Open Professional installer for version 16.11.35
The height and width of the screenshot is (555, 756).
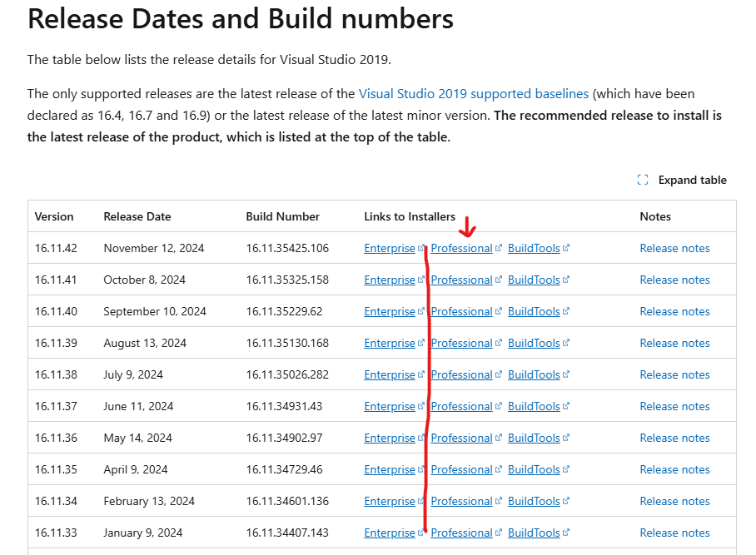461,470
